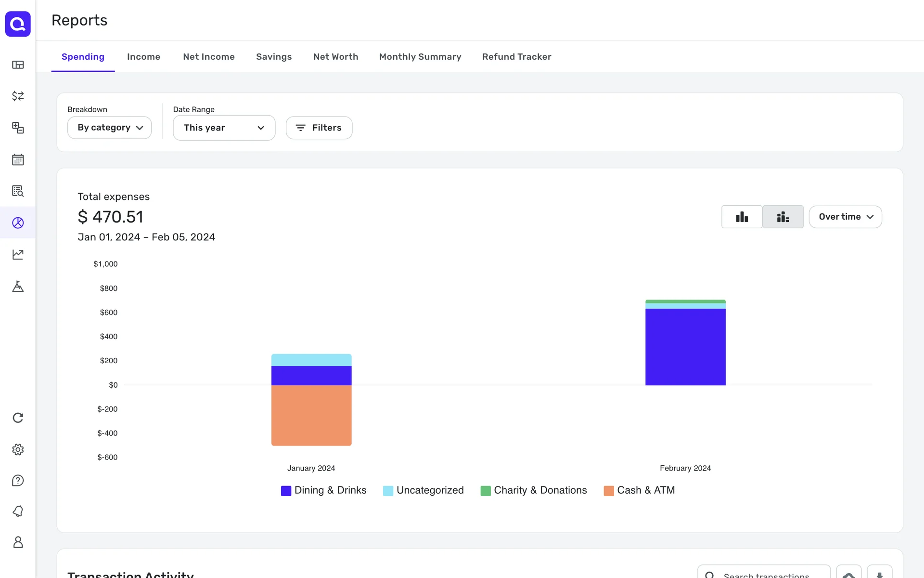
Task: Open the user profile icon
Action: click(x=18, y=542)
